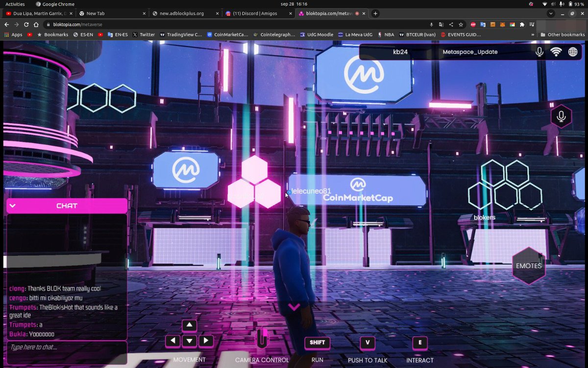Screen dimensions: 588x368
Task: Open a new browser tab with plus button
Action: coord(376,13)
